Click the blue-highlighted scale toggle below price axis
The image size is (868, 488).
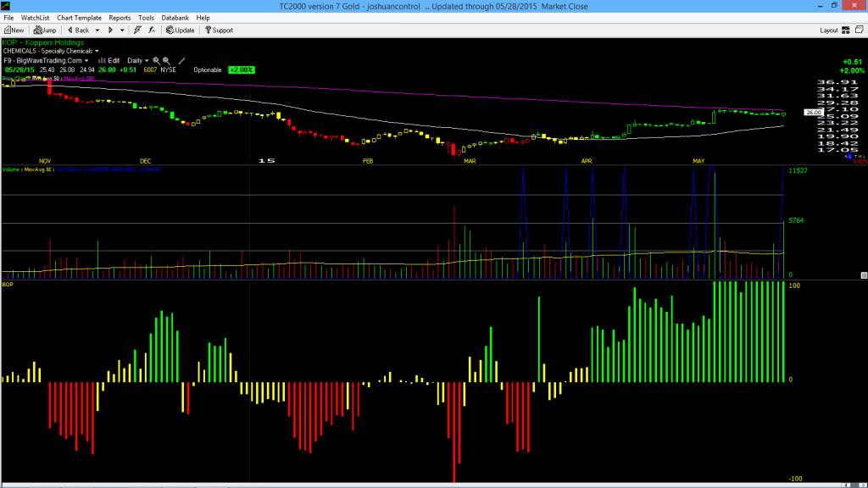(x=849, y=157)
